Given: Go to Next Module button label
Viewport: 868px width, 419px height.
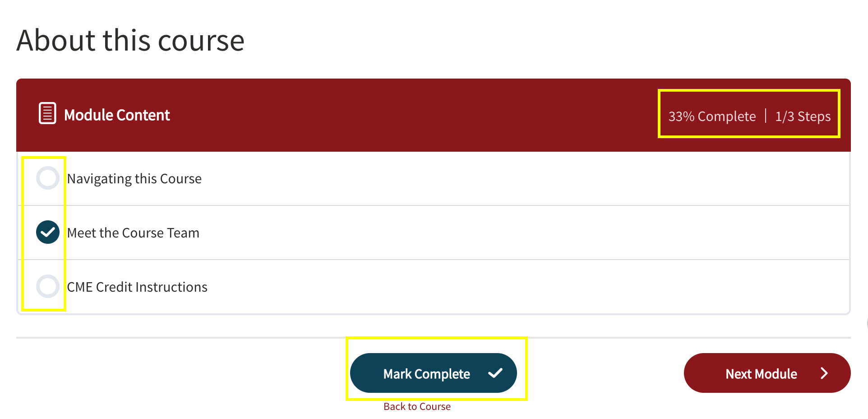Looking at the screenshot, I should coord(761,374).
